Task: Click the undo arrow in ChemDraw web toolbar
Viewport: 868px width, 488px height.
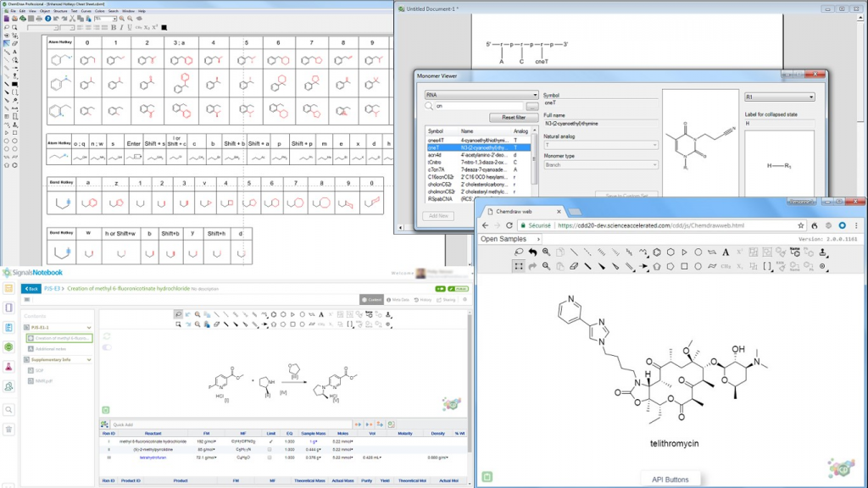Action: [x=532, y=252]
